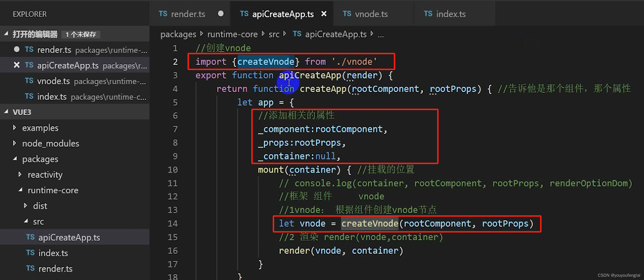This screenshot has width=644, height=280.
Task: Click TS icon on render.ts tab
Action: (163, 14)
